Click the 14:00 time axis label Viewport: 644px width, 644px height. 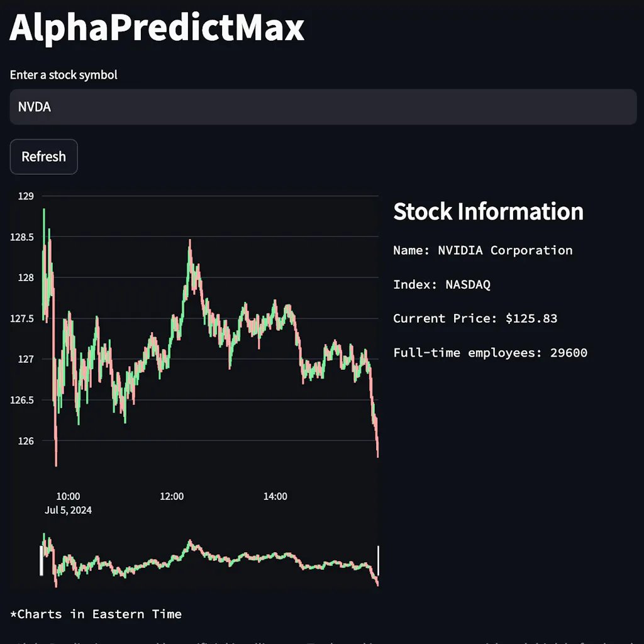(x=275, y=496)
